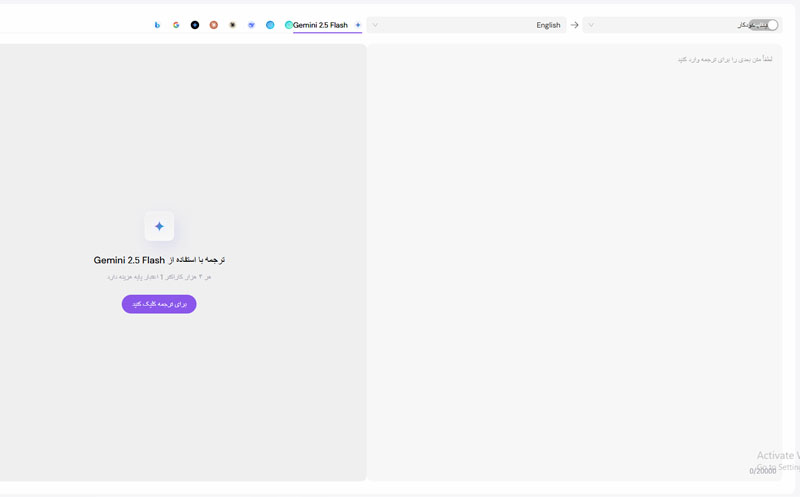The image size is (800, 497).
Task: Expand the source language dropdown chevron
Action: 591,25
